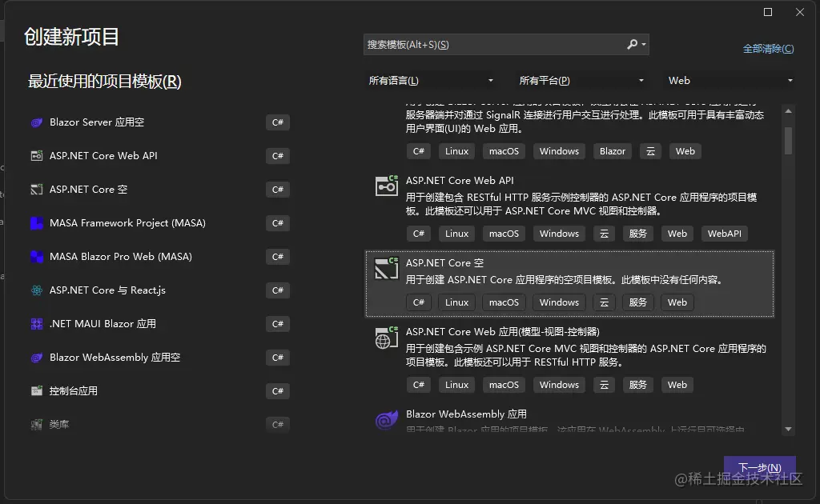The width and height of the screenshot is (820, 504).
Task: Click the ASP.NET Core 空 icon in results list
Action: [387, 268]
